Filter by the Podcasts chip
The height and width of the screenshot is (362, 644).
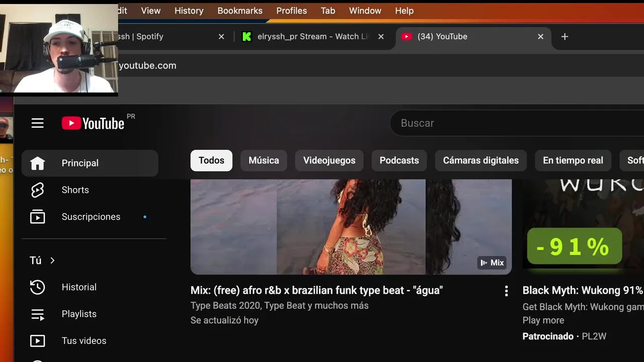(399, 160)
